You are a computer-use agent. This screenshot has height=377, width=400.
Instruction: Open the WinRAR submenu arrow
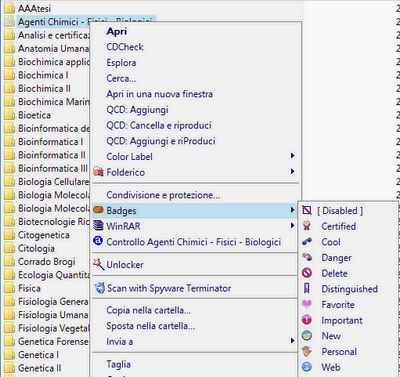click(292, 226)
